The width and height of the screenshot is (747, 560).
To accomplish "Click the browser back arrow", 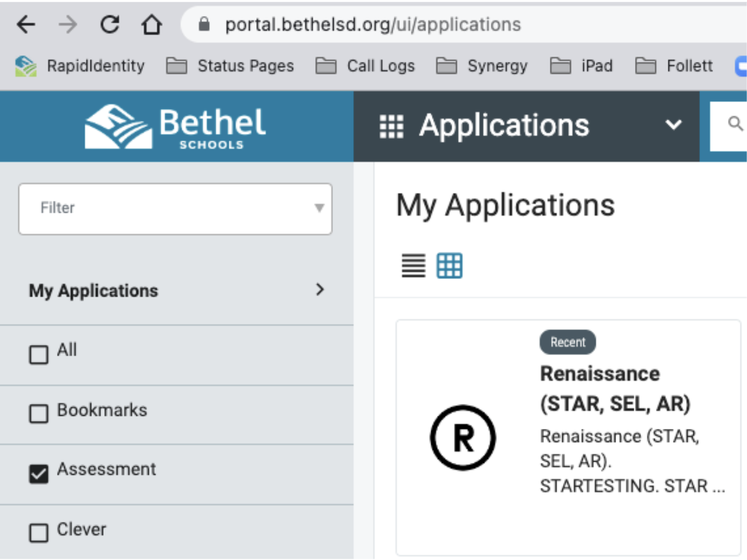I will (x=26, y=24).
